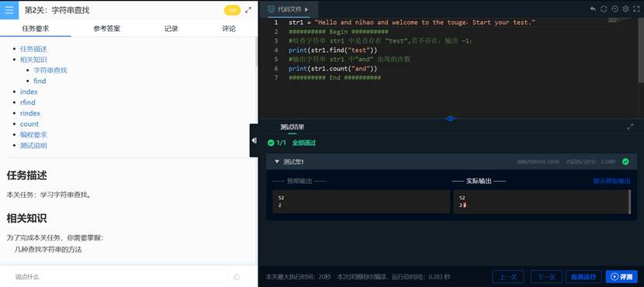Click the 实际输出 heading
This screenshot has width=644, height=287.
click(479, 181)
